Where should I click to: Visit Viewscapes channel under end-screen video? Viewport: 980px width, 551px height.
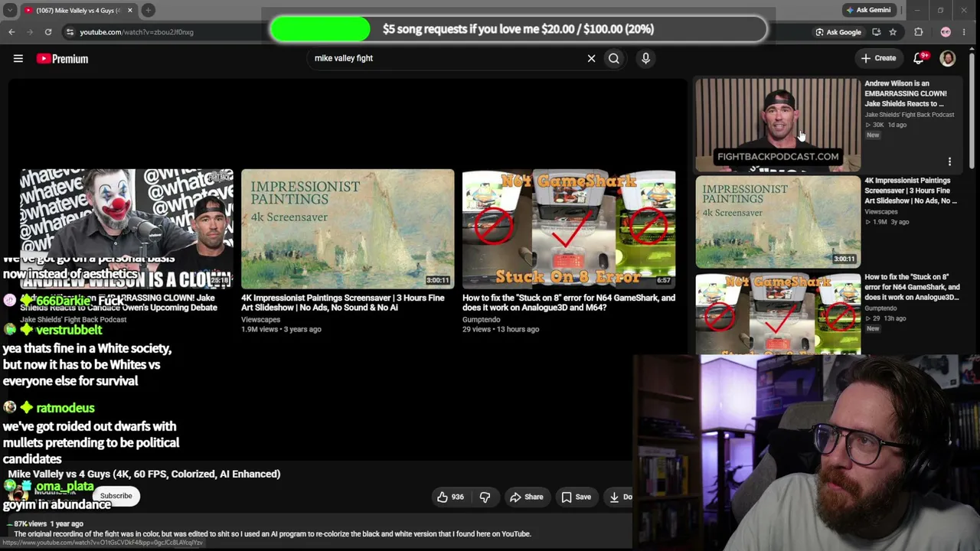point(260,319)
